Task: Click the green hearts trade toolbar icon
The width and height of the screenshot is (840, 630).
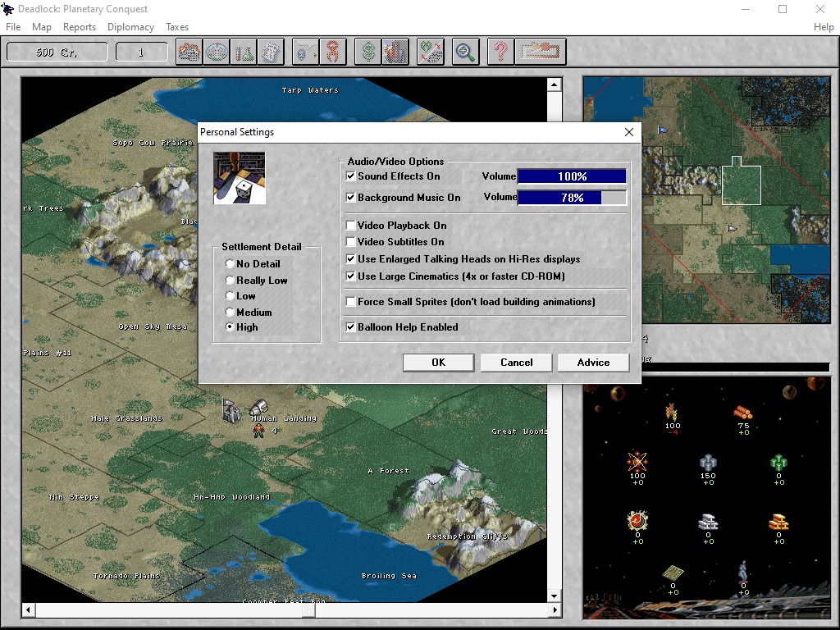Action: pyautogui.click(x=431, y=52)
